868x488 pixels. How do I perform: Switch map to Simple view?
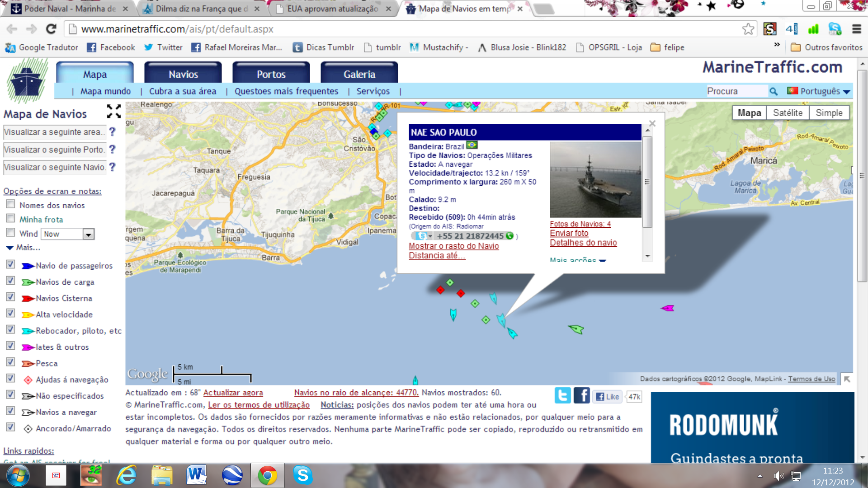(829, 113)
